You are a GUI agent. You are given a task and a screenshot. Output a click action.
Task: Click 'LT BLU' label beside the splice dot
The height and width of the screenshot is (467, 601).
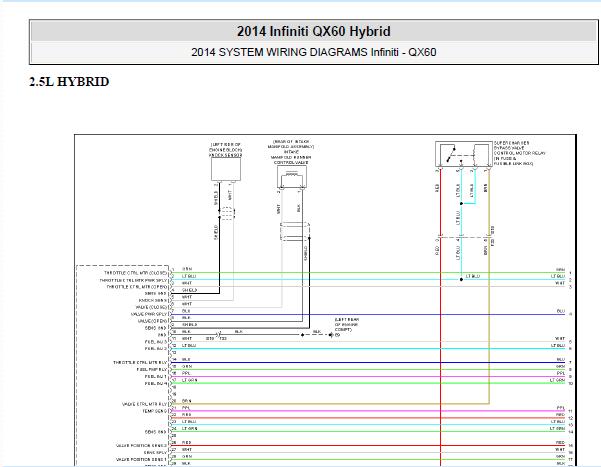(x=473, y=276)
